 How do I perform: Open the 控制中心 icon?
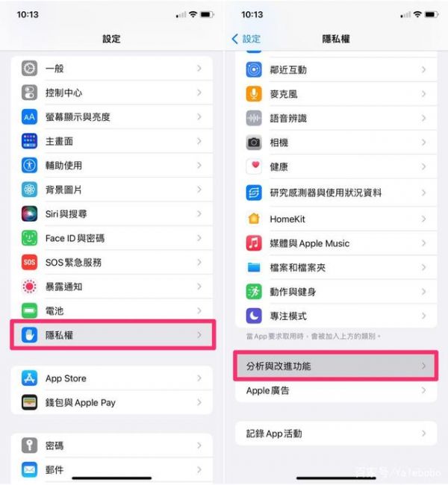tap(29, 93)
